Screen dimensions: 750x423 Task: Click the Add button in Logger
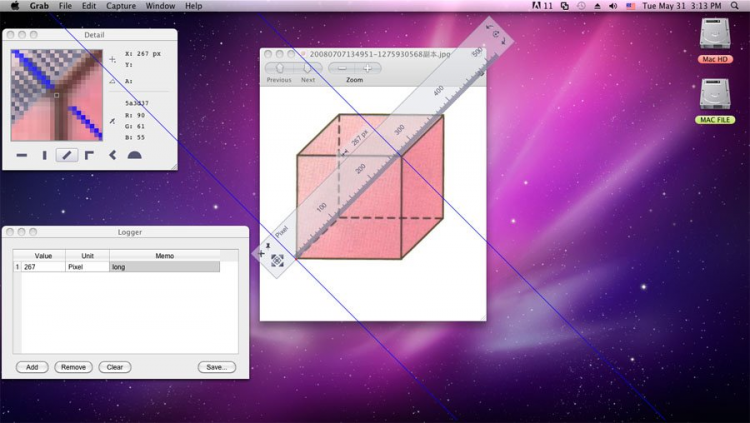click(x=32, y=367)
